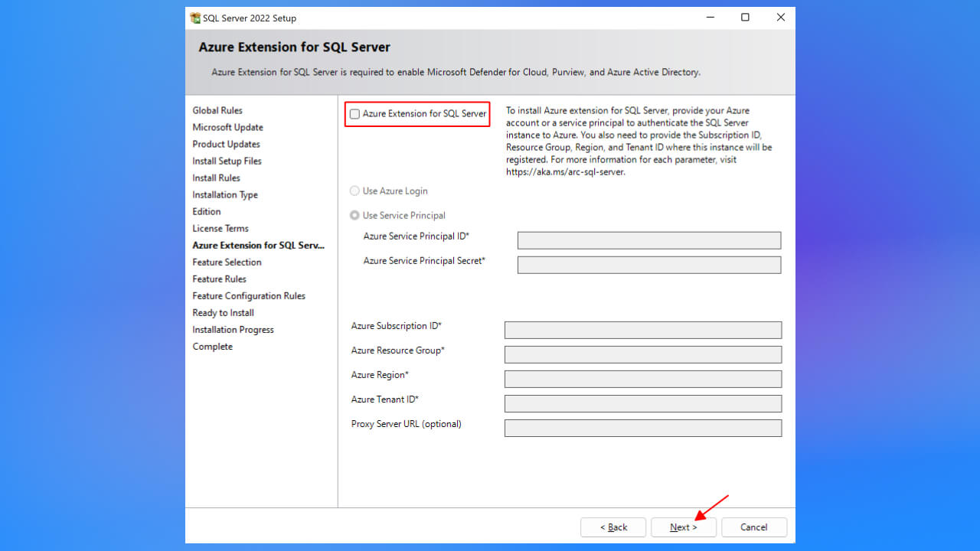Click the SQL Server Setup title bar icon
Image resolution: width=980 pixels, height=551 pixels.
pos(195,18)
